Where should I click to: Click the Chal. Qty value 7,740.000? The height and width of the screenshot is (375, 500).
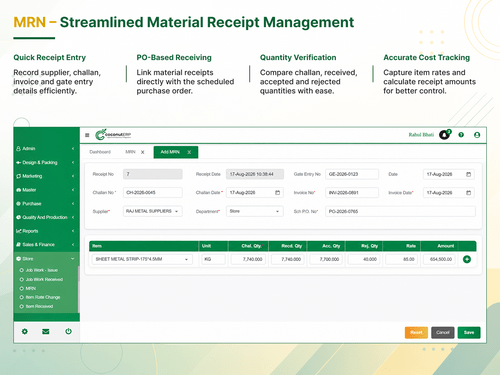tap(248, 259)
